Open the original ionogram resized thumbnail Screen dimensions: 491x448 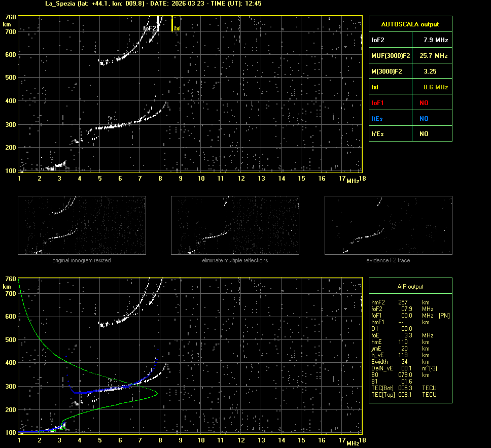(x=82, y=225)
